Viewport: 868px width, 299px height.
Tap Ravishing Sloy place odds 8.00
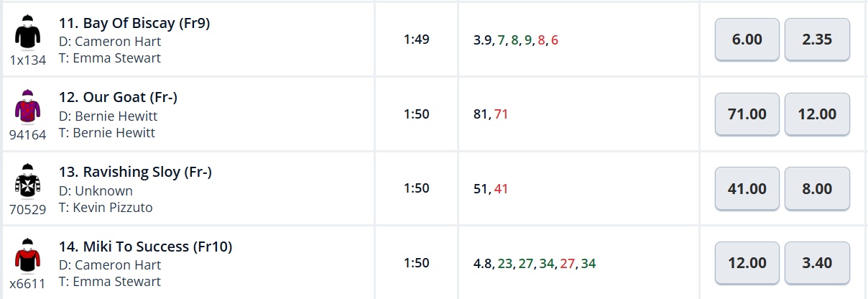point(817,189)
